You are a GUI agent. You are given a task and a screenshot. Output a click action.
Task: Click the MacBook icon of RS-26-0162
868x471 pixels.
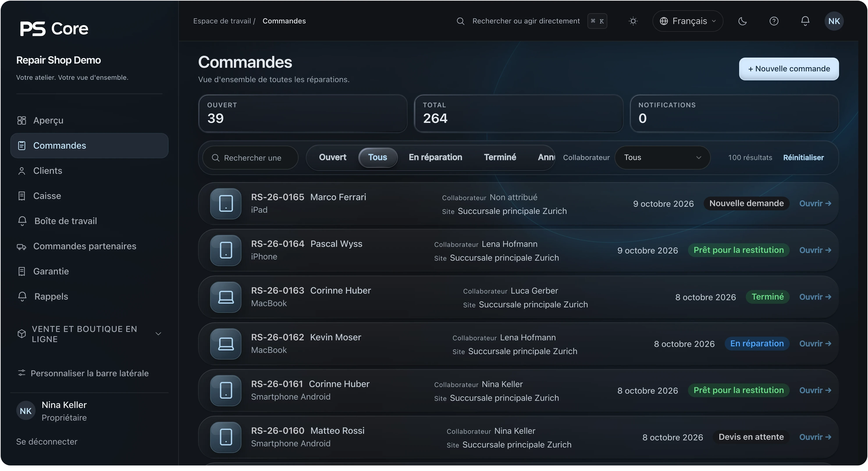(226, 344)
